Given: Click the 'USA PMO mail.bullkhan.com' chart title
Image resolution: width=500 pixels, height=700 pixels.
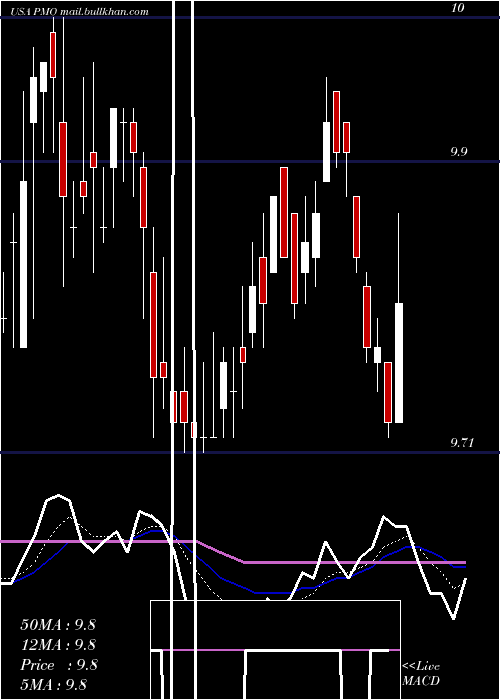Looking at the screenshot, I should click(79, 12).
